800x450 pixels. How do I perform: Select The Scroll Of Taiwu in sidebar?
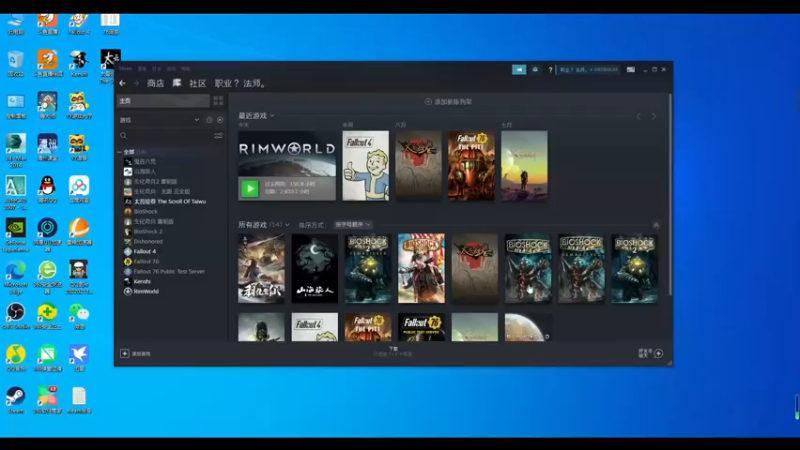click(x=170, y=202)
